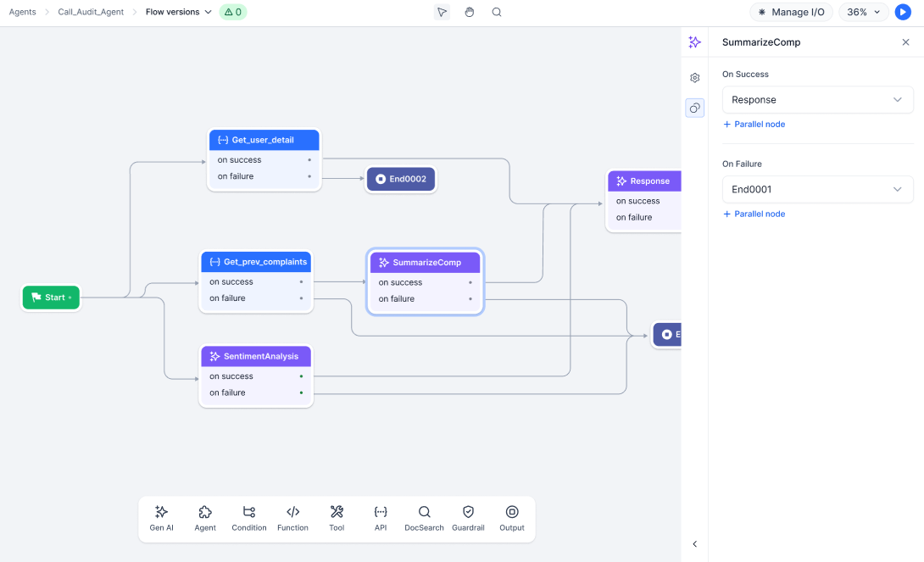924x562 pixels.
Task: Open the On Success Response dropdown
Action: [817, 100]
